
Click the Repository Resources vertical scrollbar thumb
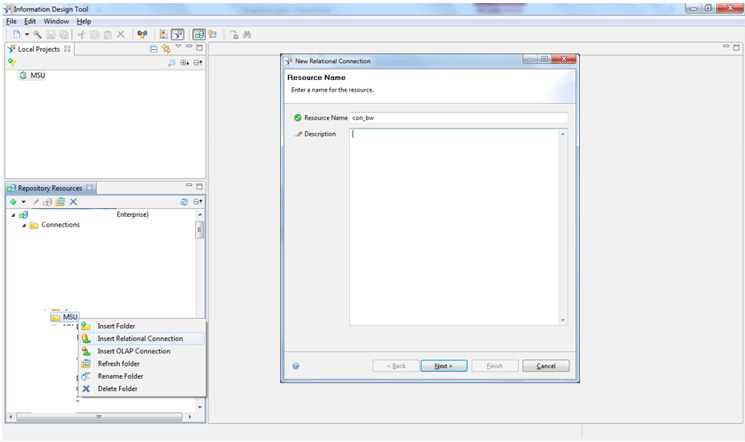[x=200, y=230]
